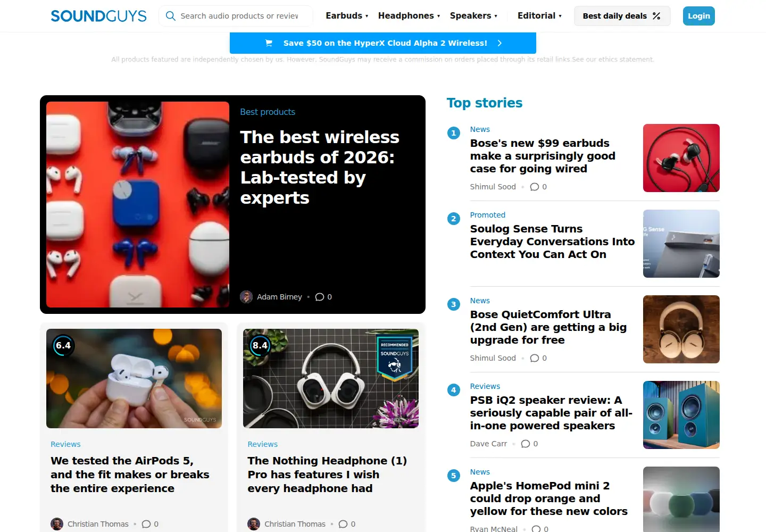Viewport: 766px width, 532px height.
Task: Click Reviews tag above PSB iQ2 story
Action: coord(485,386)
